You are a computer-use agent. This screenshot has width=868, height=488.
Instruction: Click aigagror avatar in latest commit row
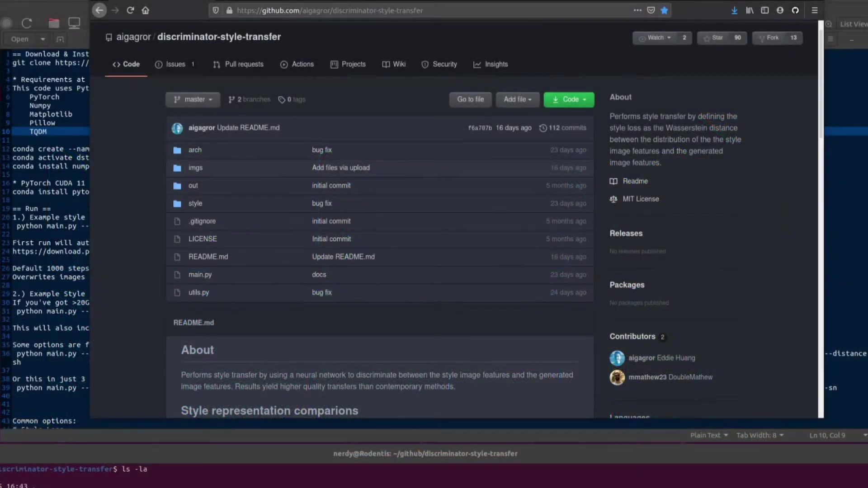177,128
